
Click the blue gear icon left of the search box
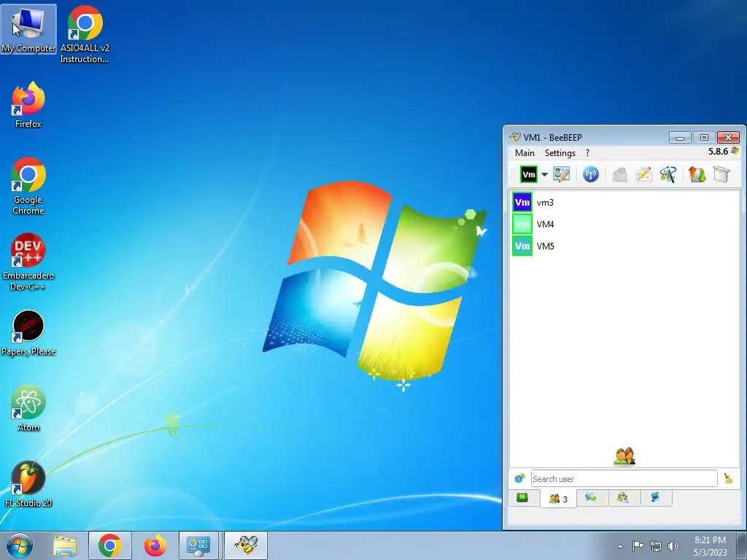point(519,478)
